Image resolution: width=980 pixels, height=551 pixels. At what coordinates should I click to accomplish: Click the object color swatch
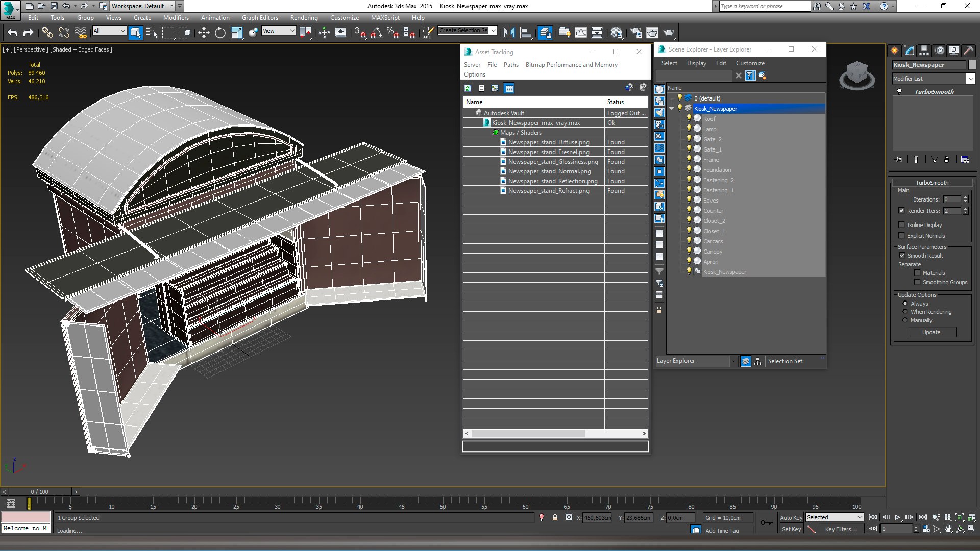click(973, 65)
